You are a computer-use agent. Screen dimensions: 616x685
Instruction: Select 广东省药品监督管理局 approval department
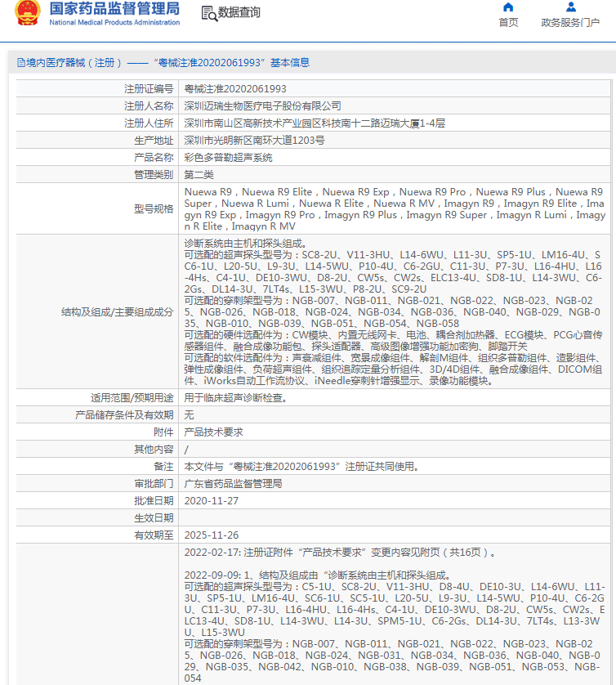[233, 484]
